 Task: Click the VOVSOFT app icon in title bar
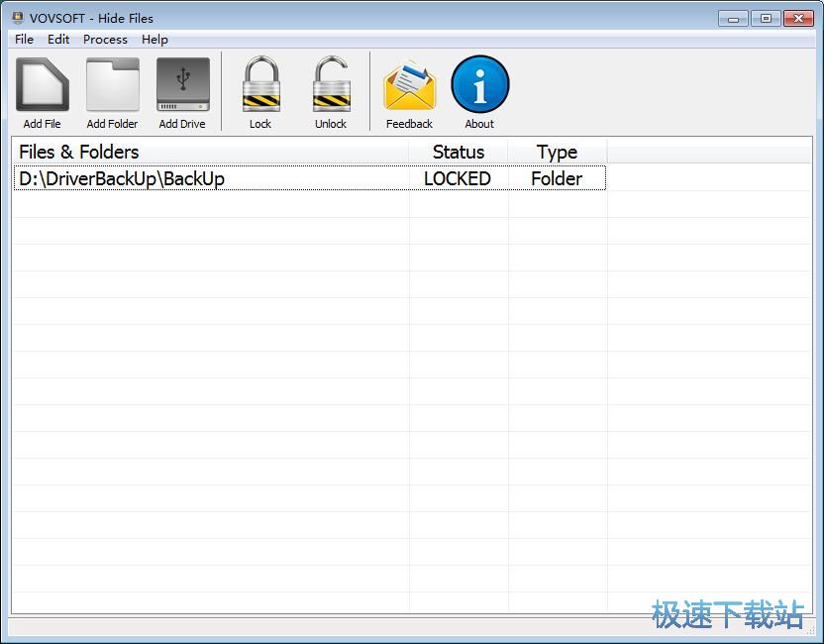[18, 18]
